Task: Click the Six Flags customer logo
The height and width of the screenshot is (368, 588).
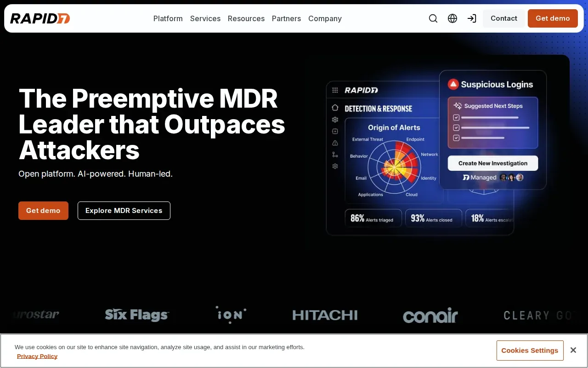Action: point(137,315)
